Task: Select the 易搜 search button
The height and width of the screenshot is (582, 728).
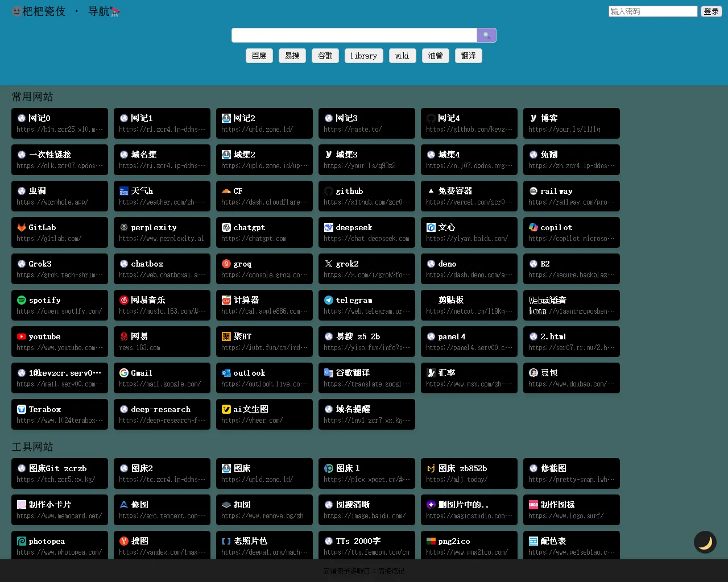Action: tap(292, 56)
